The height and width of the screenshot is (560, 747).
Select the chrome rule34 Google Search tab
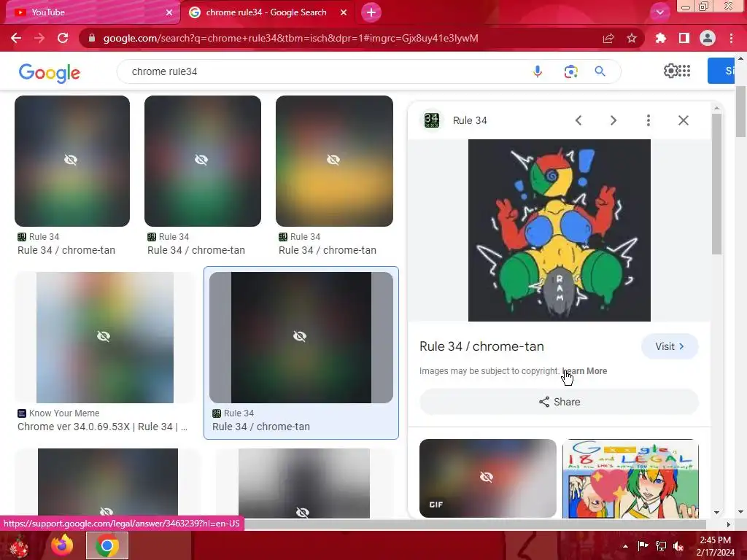tap(267, 12)
